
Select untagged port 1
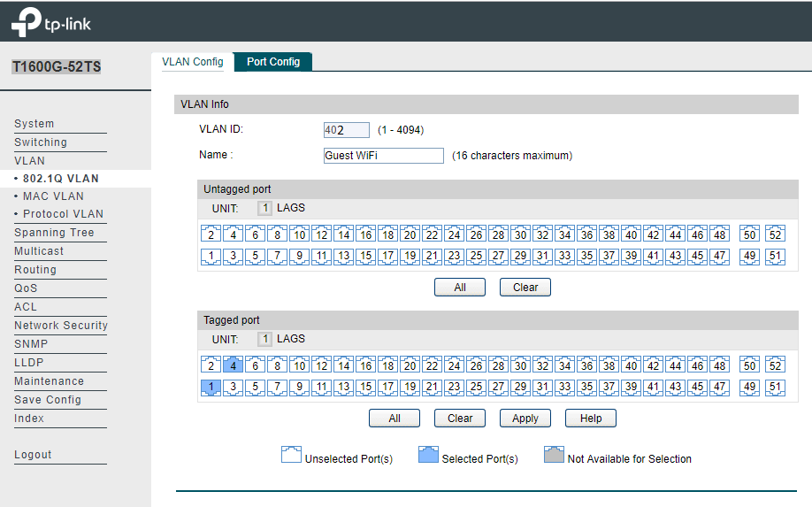tap(211, 256)
